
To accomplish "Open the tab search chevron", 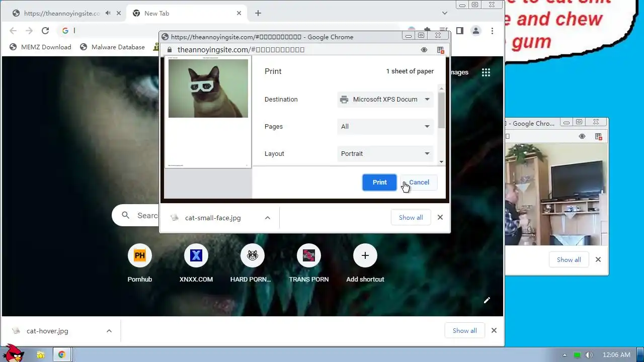I will (x=445, y=13).
